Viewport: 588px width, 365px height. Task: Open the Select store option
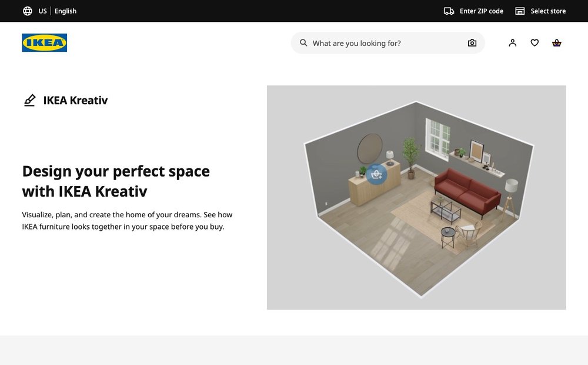coord(548,11)
